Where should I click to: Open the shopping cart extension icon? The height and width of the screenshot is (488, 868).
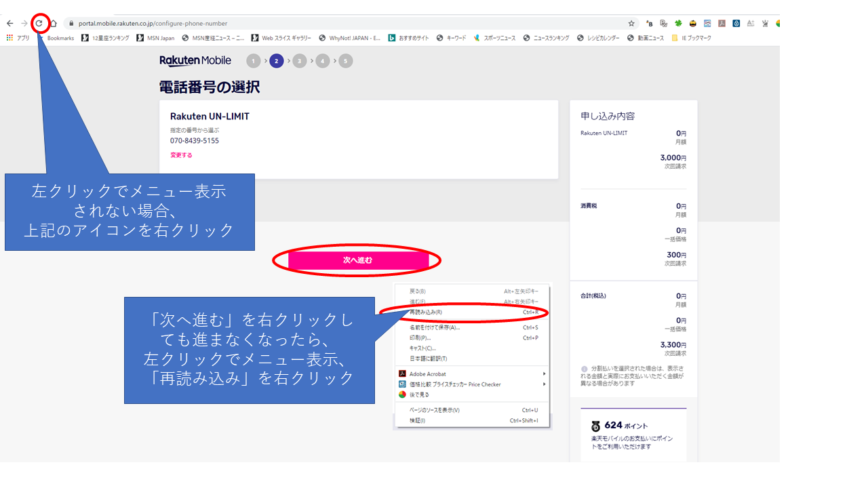point(765,23)
